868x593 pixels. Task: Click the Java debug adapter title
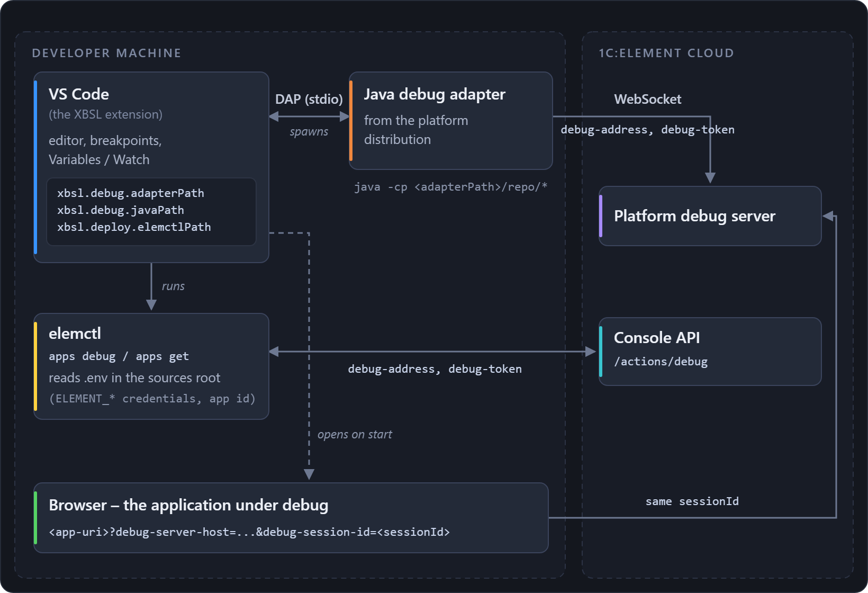pos(435,94)
